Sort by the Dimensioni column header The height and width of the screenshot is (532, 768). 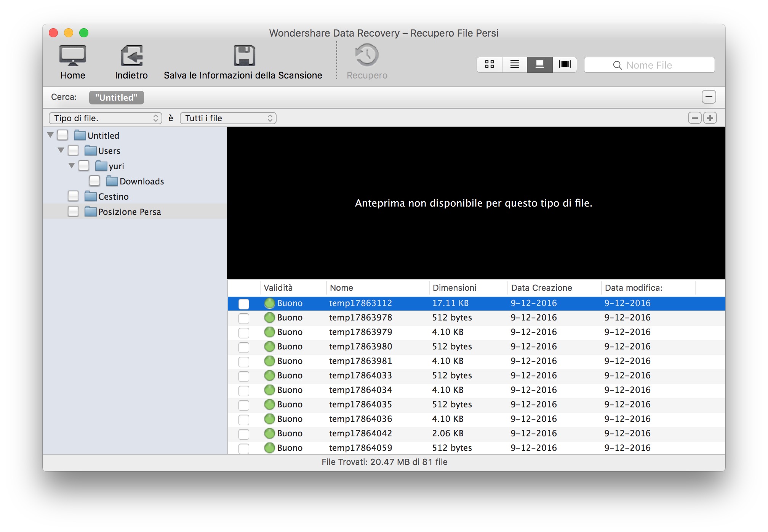pos(454,288)
